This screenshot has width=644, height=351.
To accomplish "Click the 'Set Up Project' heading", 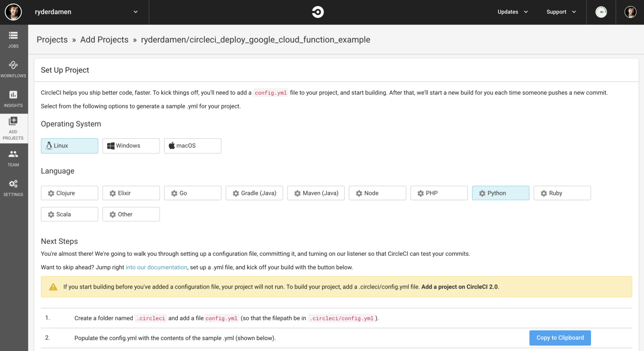I will tap(65, 70).
